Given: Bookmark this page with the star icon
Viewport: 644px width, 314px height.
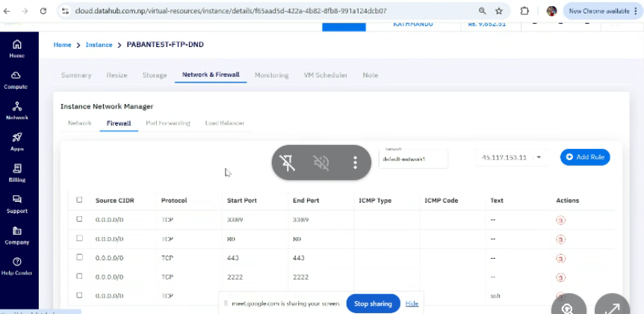Looking at the screenshot, I should [499, 11].
